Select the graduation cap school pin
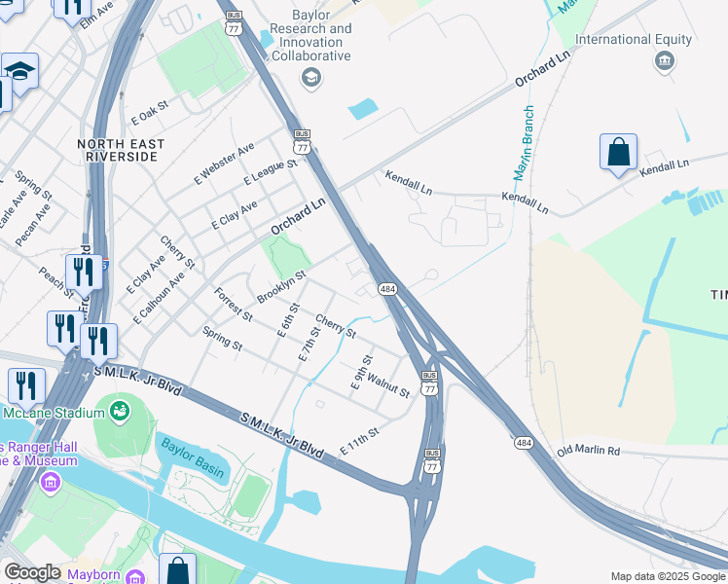 click(20, 74)
